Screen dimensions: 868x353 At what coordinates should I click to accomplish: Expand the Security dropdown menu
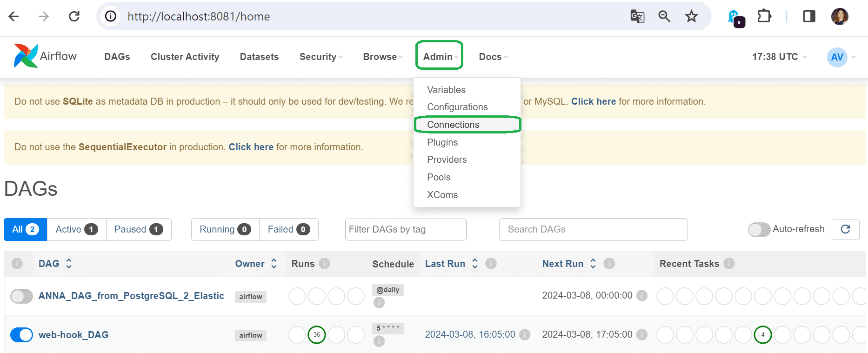pyautogui.click(x=320, y=57)
